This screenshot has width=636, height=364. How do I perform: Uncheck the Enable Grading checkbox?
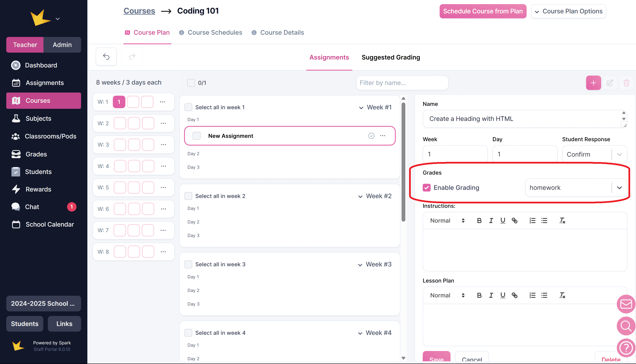pyautogui.click(x=426, y=188)
